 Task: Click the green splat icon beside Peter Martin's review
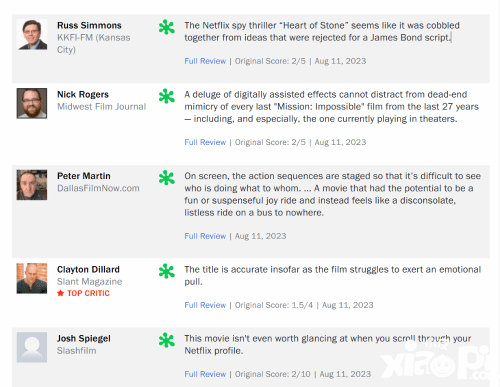pos(167,178)
